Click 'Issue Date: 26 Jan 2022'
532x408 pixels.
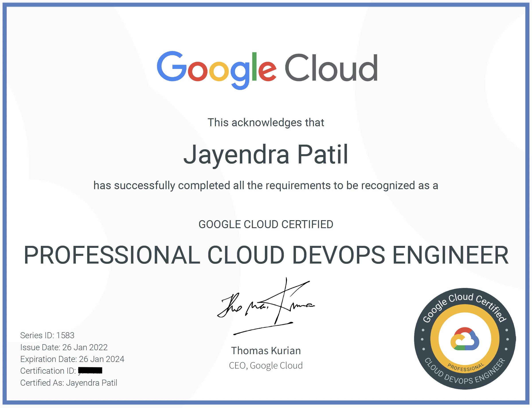64,347
